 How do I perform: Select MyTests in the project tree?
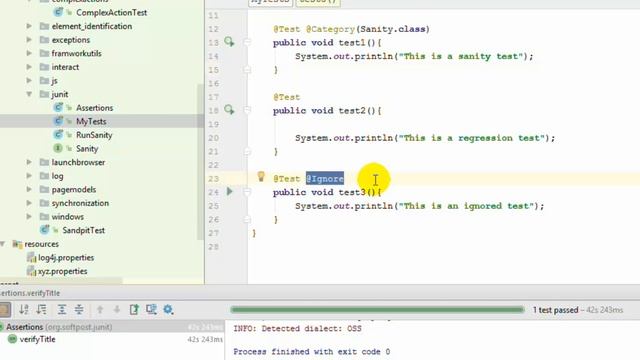pyautogui.click(x=91, y=121)
